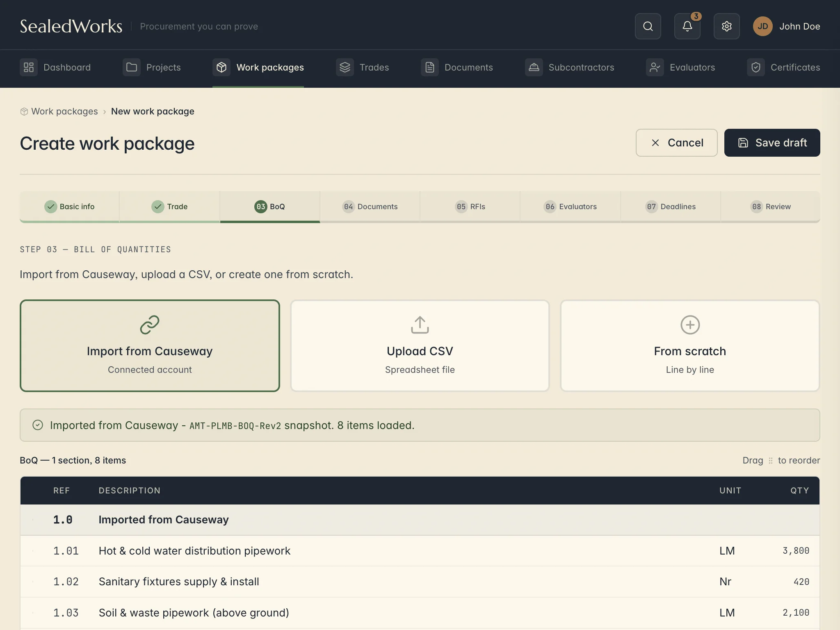Image resolution: width=840 pixels, height=630 pixels.
Task: Choose the From scratch option
Action: (690, 346)
